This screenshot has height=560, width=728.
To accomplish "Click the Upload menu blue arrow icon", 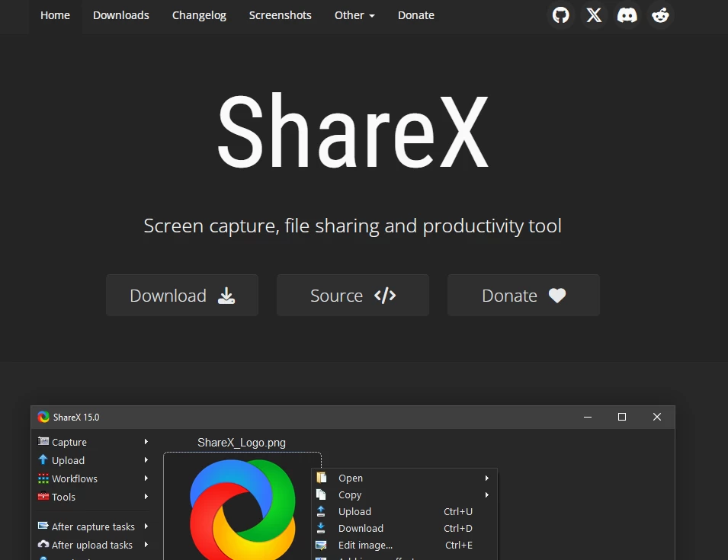I will click(x=43, y=459).
